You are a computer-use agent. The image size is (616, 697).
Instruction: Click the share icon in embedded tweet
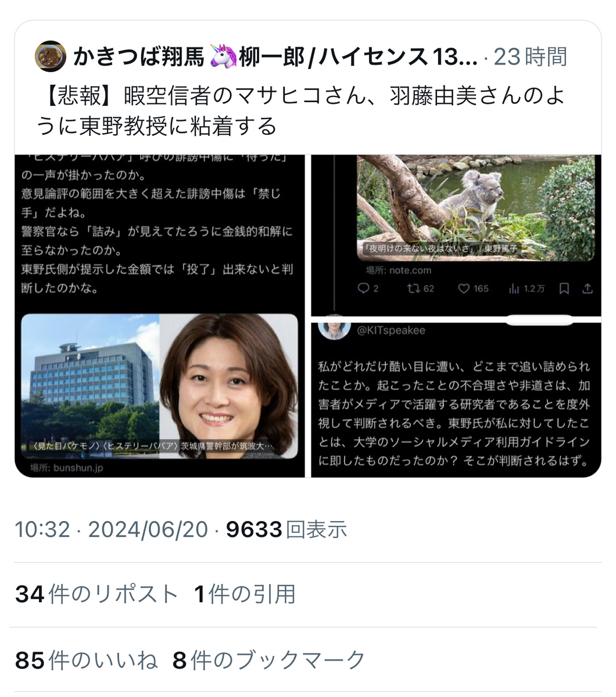(588, 288)
